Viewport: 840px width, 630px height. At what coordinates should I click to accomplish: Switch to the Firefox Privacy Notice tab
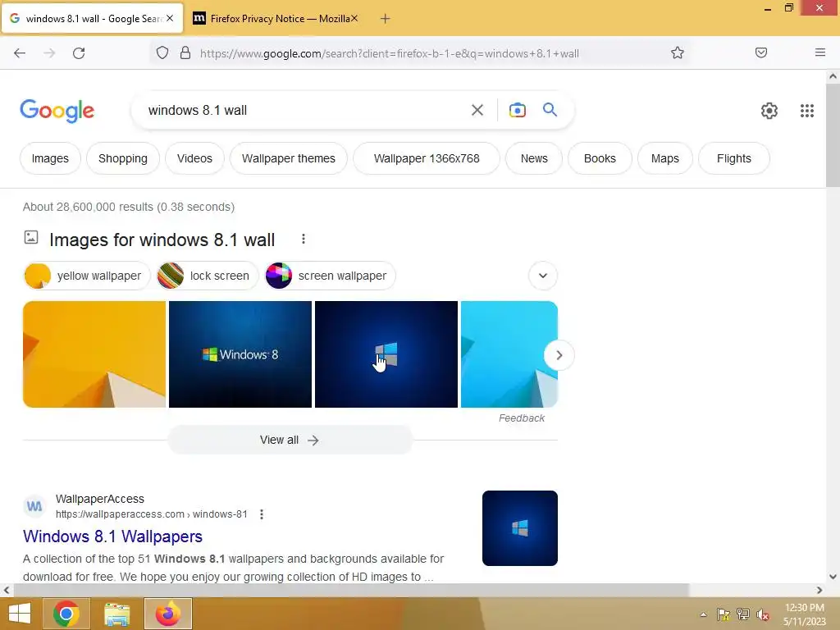pos(275,19)
